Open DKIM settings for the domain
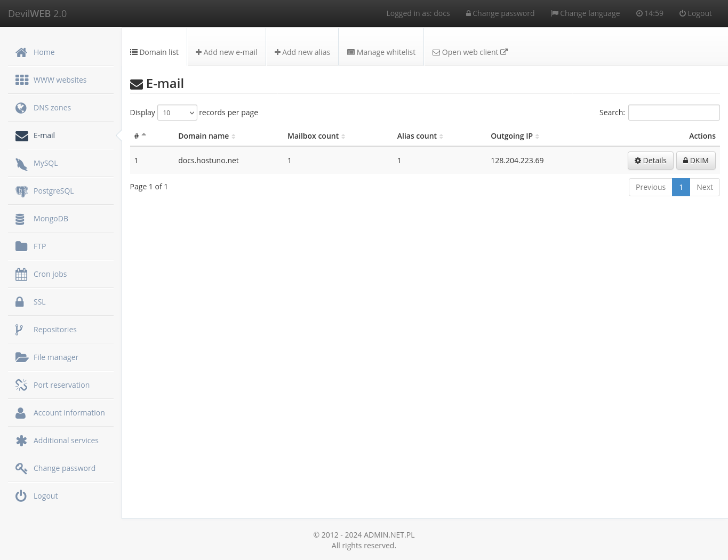The height and width of the screenshot is (560, 728). [695, 160]
